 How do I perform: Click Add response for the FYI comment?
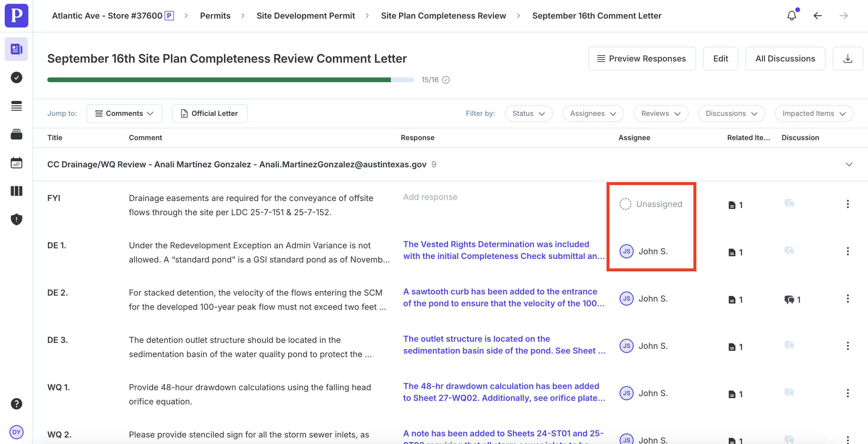pyautogui.click(x=430, y=197)
